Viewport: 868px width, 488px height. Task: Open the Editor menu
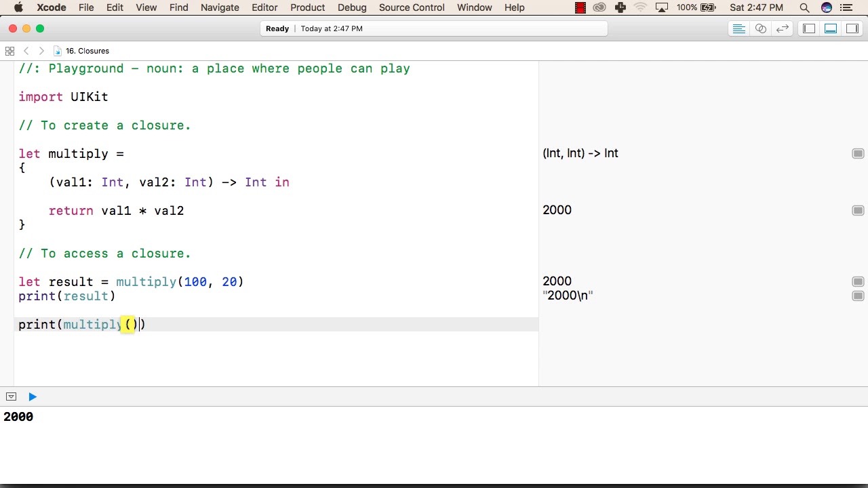tap(264, 7)
